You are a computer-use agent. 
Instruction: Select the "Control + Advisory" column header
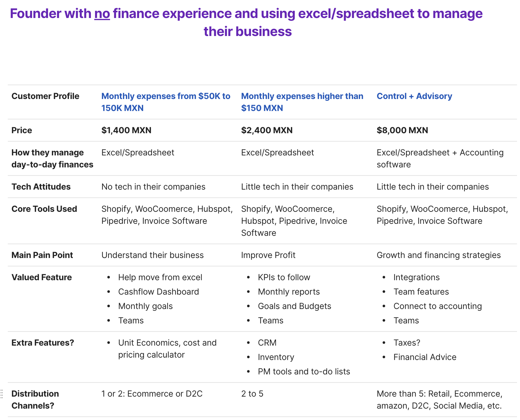pyautogui.click(x=414, y=96)
